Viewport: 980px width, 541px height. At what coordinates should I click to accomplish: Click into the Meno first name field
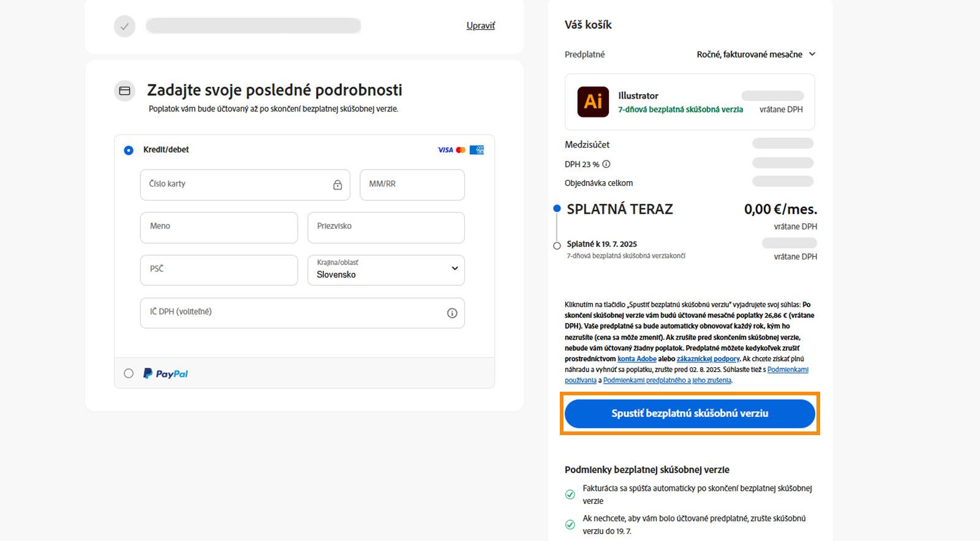click(219, 227)
